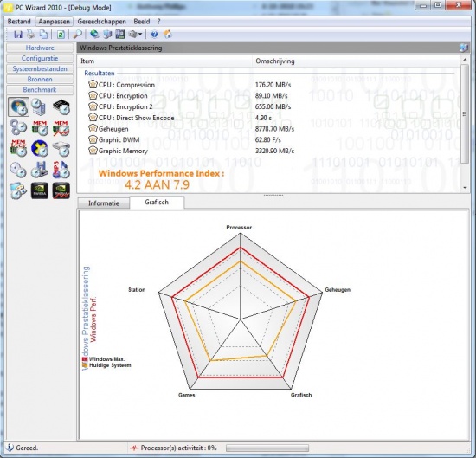Open the gray device toolbar dropdown arrow
This screenshot has width=476, height=458.
[x=140, y=35]
